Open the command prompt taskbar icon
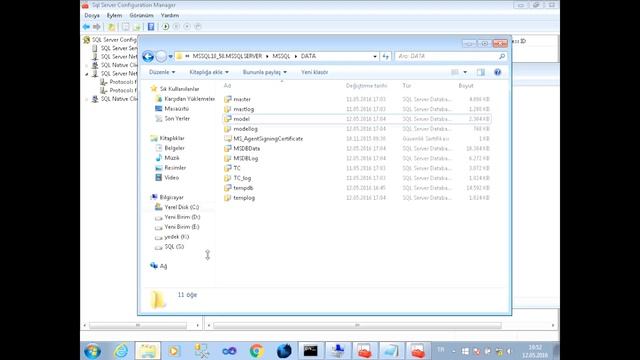640x360 pixels. tap(311, 351)
